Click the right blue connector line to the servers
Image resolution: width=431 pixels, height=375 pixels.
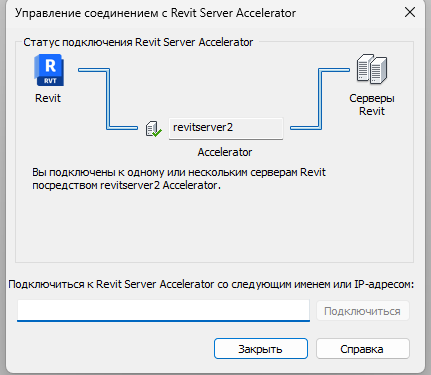(x=320, y=99)
